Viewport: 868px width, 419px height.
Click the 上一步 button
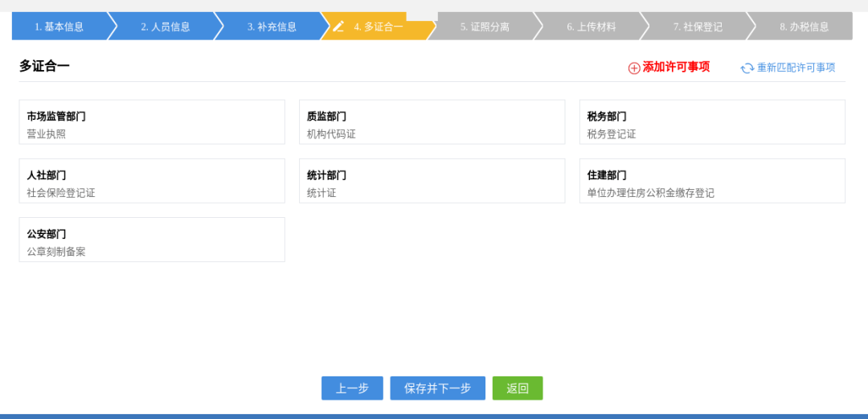[353, 388]
